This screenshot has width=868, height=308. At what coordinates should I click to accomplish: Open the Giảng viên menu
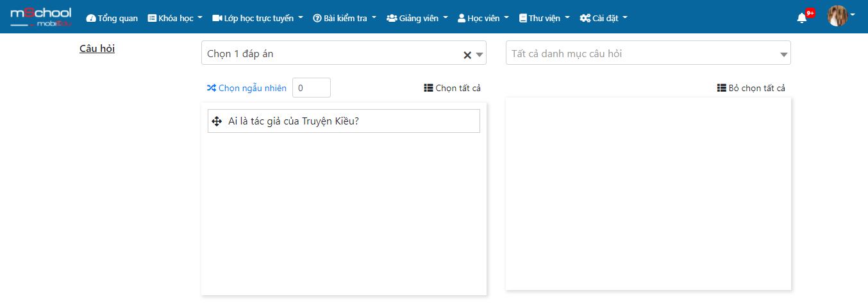click(417, 18)
